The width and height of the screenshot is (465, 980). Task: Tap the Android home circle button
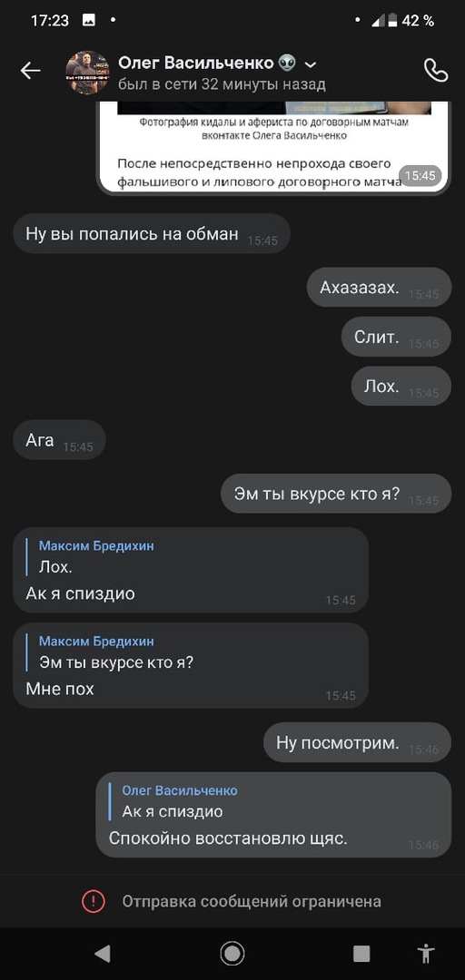click(232, 953)
